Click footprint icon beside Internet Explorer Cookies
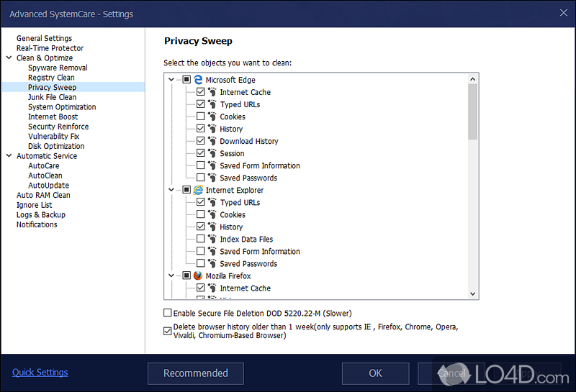 (x=212, y=214)
